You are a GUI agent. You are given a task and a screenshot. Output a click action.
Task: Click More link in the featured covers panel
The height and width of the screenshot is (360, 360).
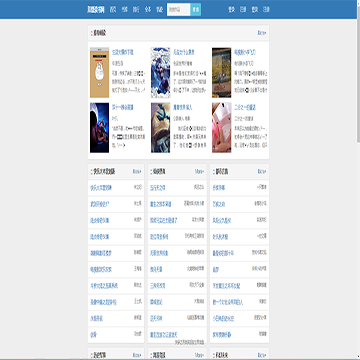(262, 33)
